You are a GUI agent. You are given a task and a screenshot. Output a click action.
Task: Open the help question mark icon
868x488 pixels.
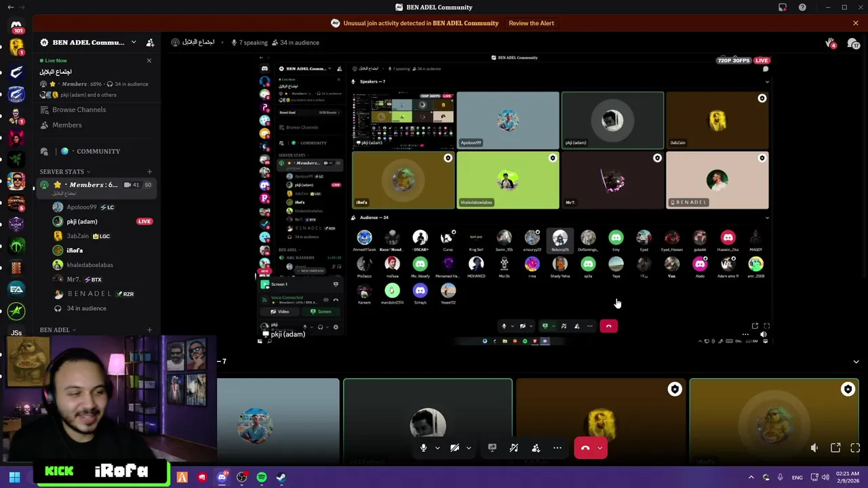pos(802,7)
